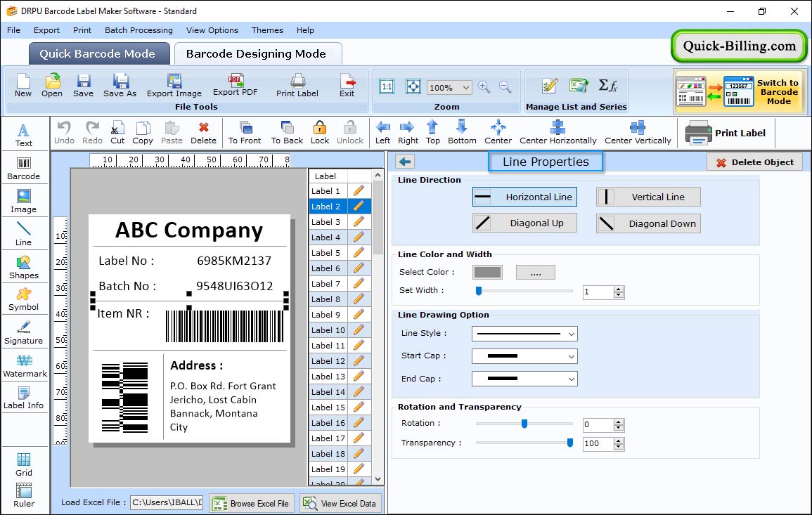Image resolution: width=812 pixels, height=515 pixels.
Task: Select the Text tool
Action: click(23, 136)
